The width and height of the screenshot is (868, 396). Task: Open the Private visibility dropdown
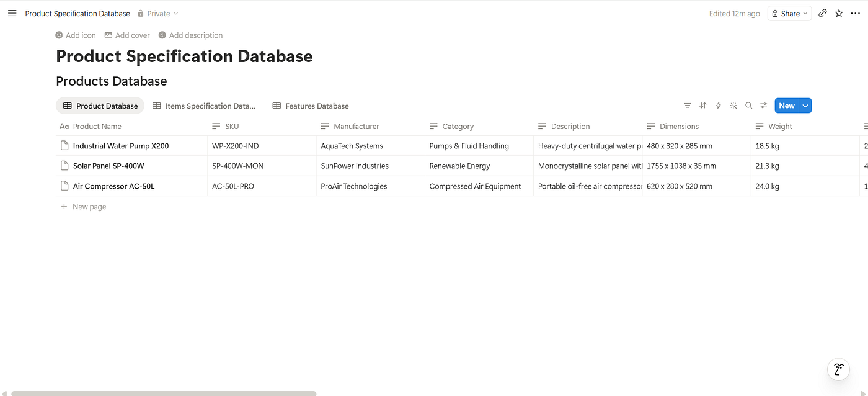click(158, 13)
